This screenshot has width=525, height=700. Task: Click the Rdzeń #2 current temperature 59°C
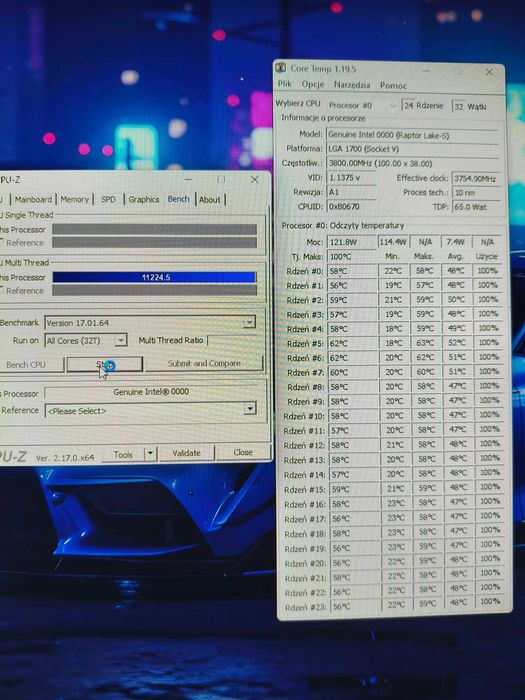click(x=352, y=300)
